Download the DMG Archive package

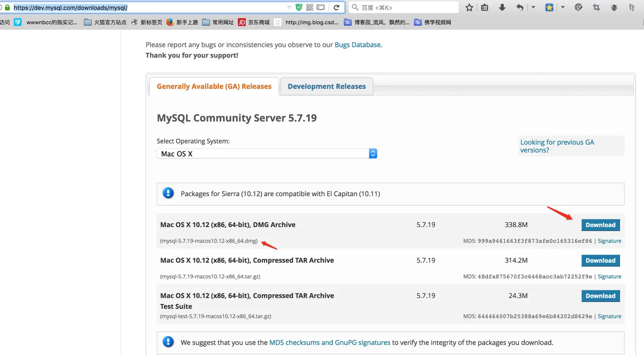tap(600, 225)
